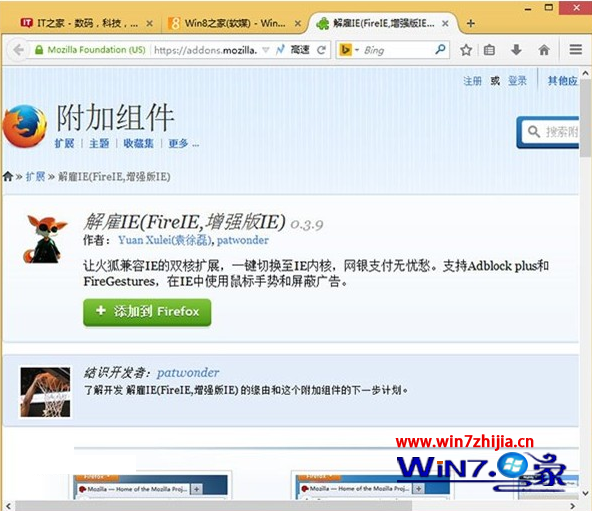Reload the page with the refresh icon

[x=321, y=50]
